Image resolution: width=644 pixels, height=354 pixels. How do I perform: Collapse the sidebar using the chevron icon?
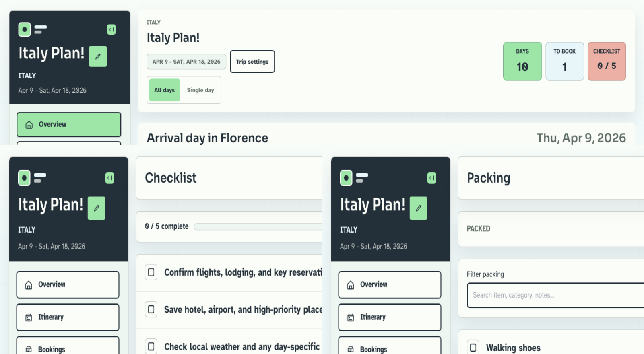[x=111, y=29]
